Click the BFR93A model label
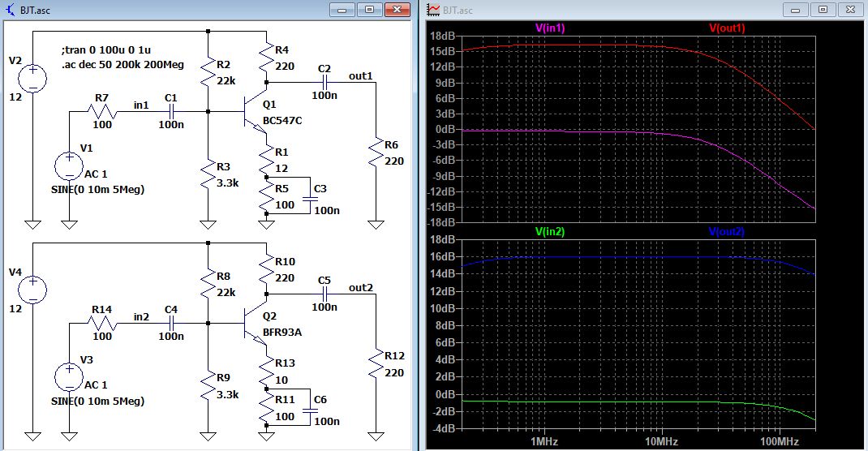Image resolution: width=868 pixels, height=451 pixels. 282,332
